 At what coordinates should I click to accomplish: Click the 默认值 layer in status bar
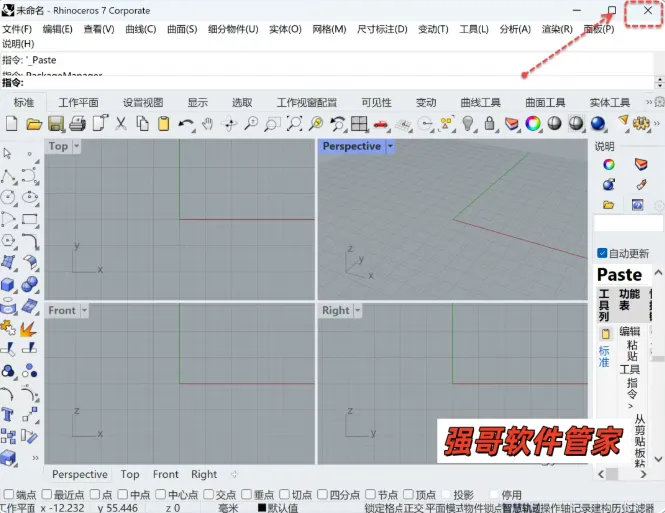coord(278,507)
